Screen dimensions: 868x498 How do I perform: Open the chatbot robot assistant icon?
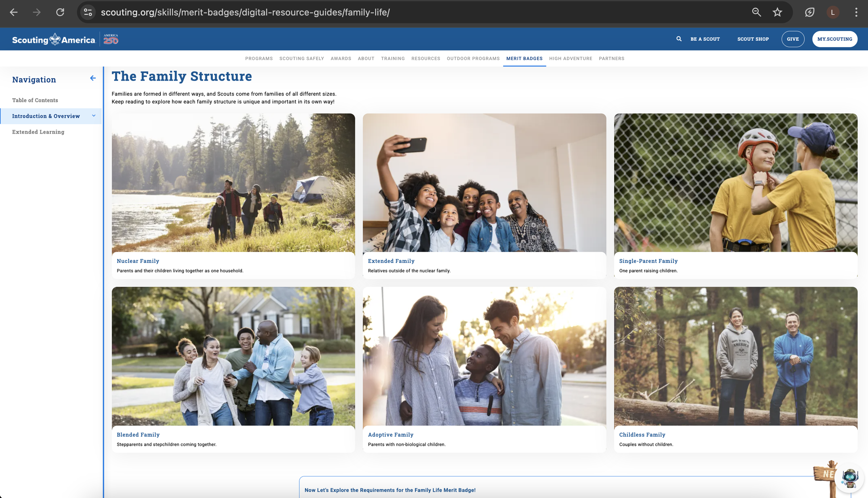850,478
